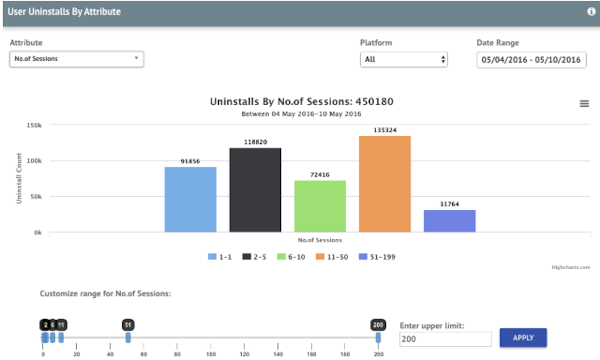Open the Highcharts.com credit link
600x360 pixels.
(571, 267)
